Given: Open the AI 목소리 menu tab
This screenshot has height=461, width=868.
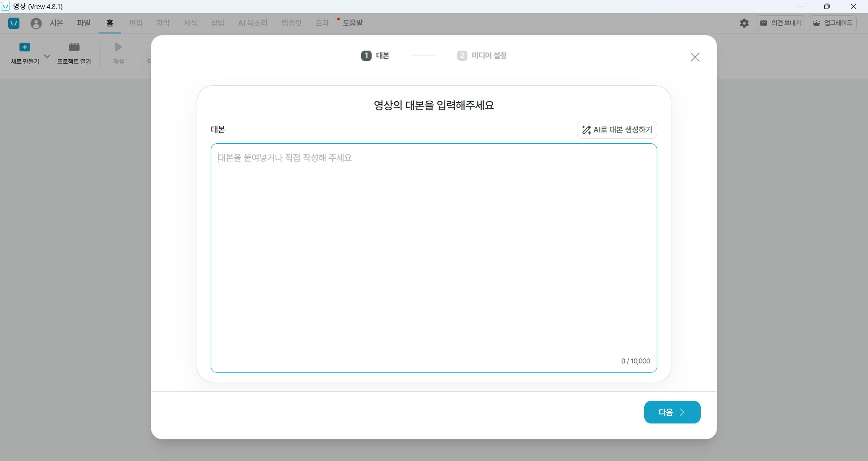Looking at the screenshot, I should pos(253,23).
